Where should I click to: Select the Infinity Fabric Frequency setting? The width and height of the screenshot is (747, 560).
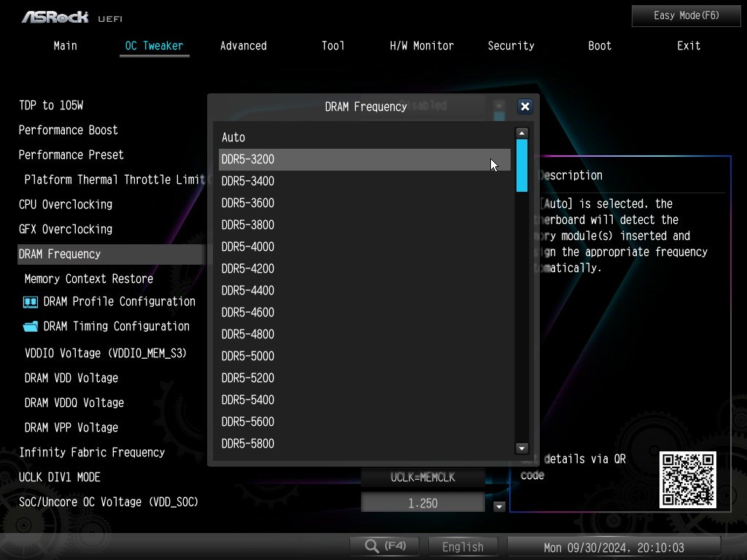92,452
